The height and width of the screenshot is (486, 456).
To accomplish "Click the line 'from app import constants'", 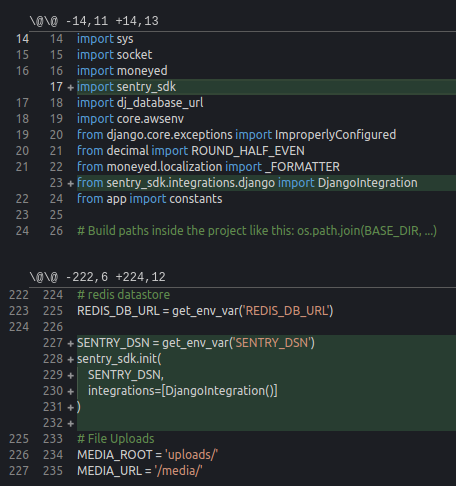I will coord(150,199).
